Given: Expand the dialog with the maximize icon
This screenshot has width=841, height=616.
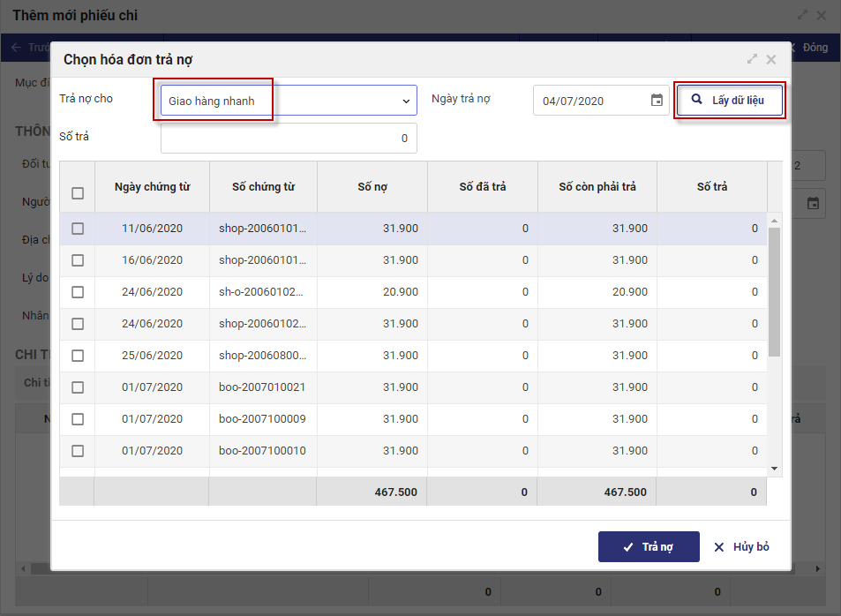Looking at the screenshot, I should [752, 59].
